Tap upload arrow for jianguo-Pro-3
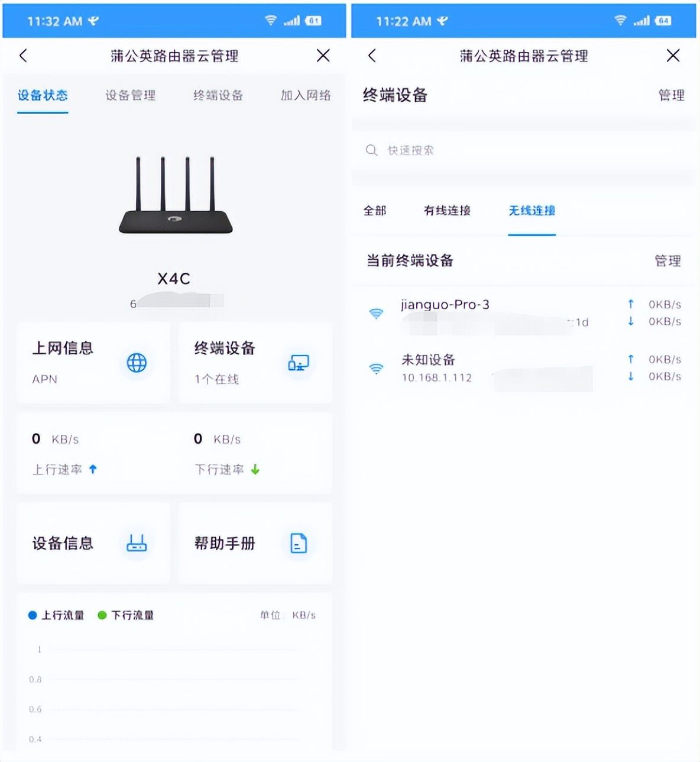The width and height of the screenshot is (700, 762). tap(631, 304)
